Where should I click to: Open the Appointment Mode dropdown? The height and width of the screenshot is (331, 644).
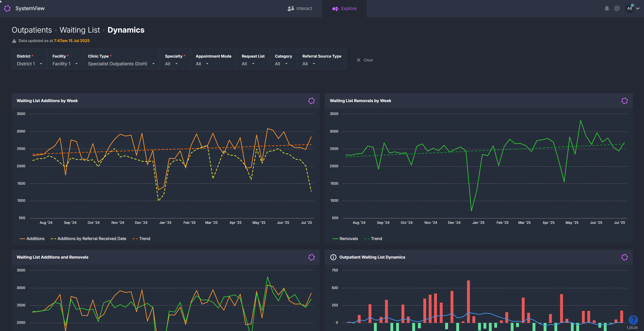click(x=213, y=59)
